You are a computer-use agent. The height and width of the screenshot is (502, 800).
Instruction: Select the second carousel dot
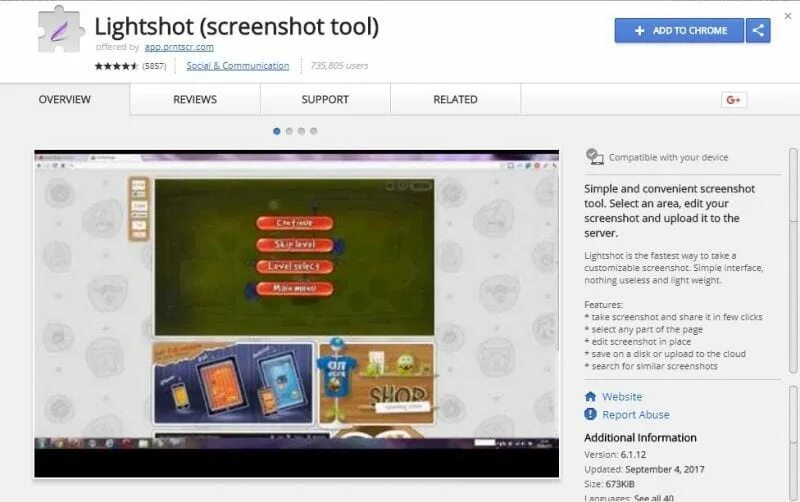289,131
